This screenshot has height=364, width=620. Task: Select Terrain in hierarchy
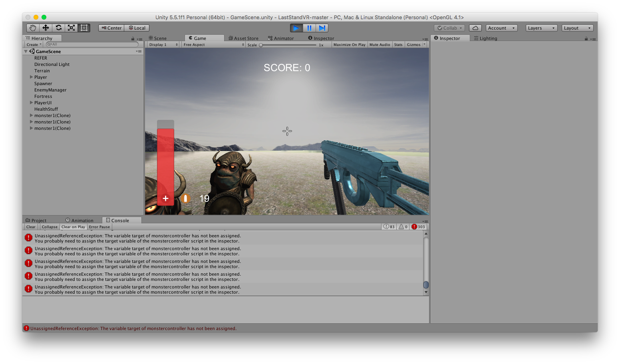[42, 71]
